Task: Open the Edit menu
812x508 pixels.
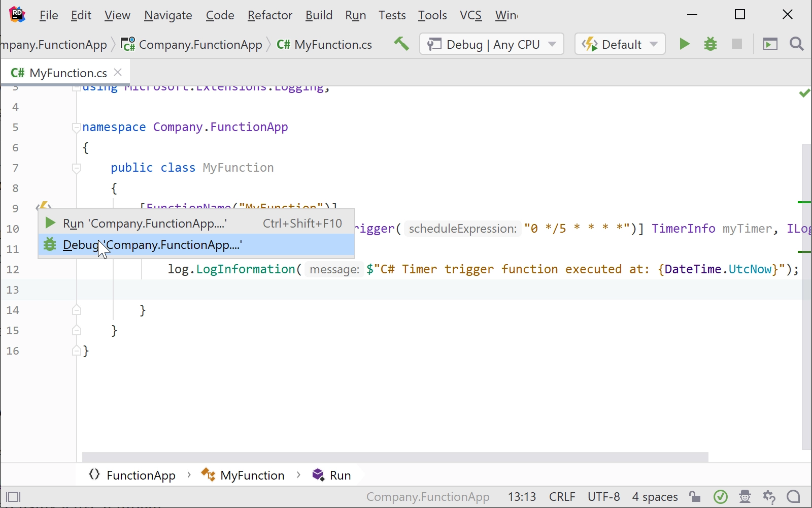Action: point(81,15)
